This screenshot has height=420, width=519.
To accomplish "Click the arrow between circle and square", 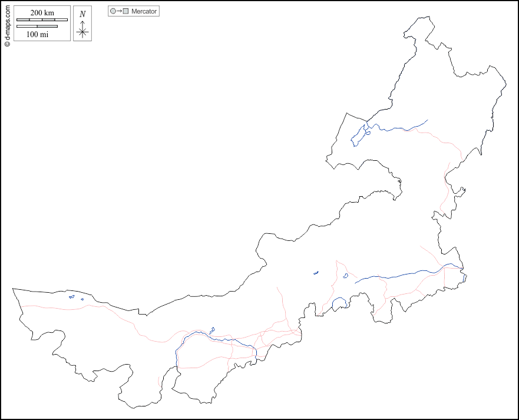I will pos(119,11).
